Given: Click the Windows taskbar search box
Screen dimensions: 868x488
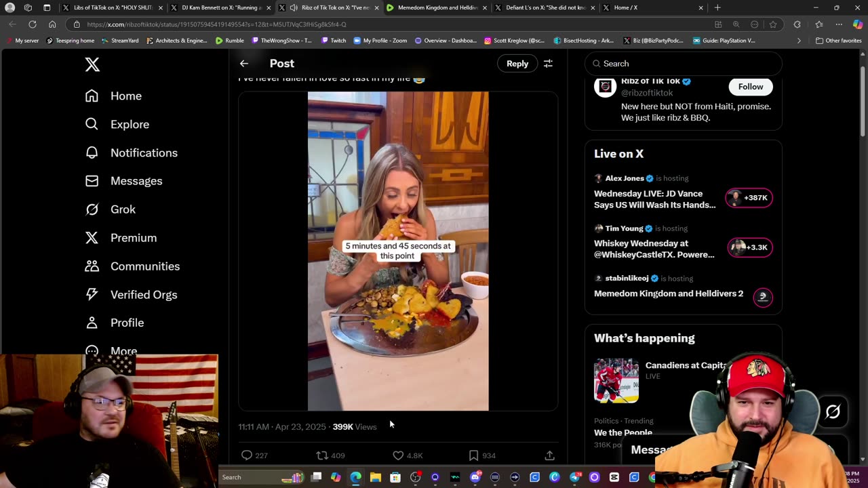Looking at the screenshot, I should coord(262,477).
